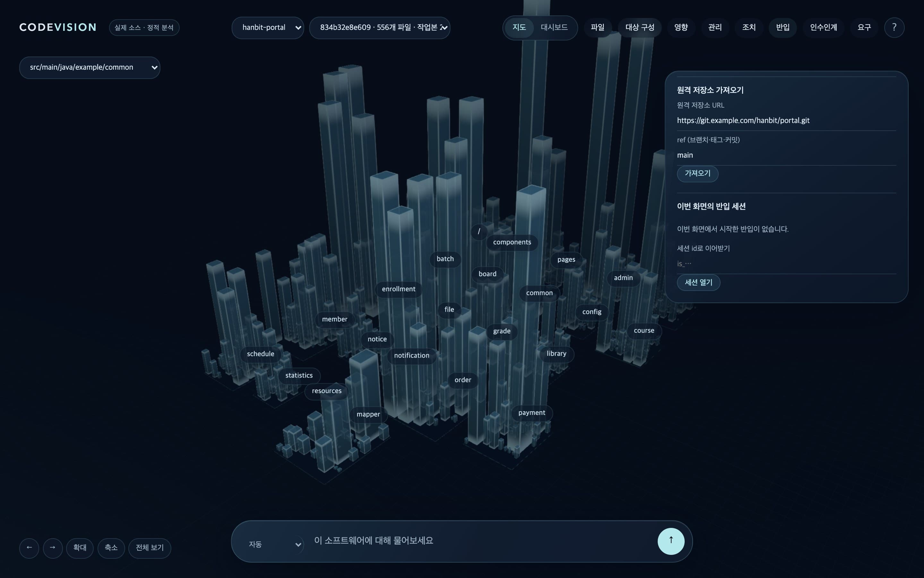Send the question with the arrow button
The width and height of the screenshot is (924, 578).
(x=671, y=541)
